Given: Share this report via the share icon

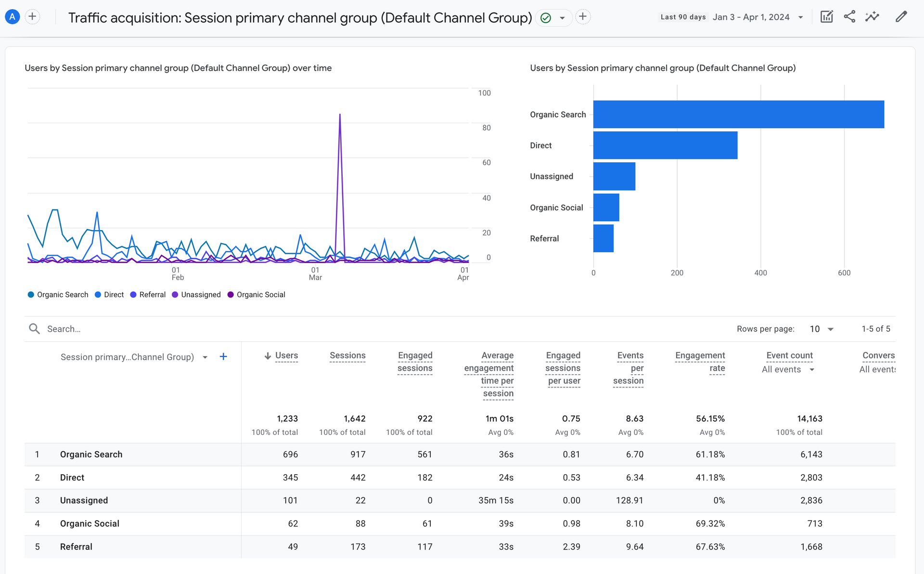Looking at the screenshot, I should (x=849, y=16).
